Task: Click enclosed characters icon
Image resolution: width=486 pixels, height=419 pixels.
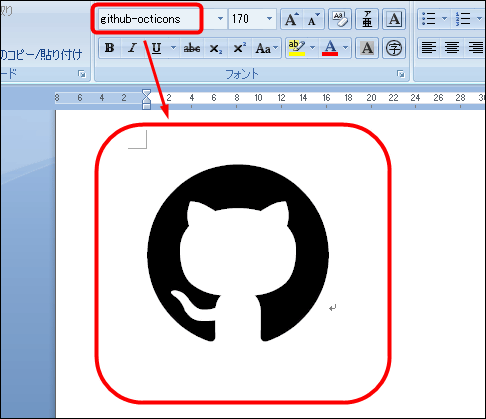Action: (394, 48)
